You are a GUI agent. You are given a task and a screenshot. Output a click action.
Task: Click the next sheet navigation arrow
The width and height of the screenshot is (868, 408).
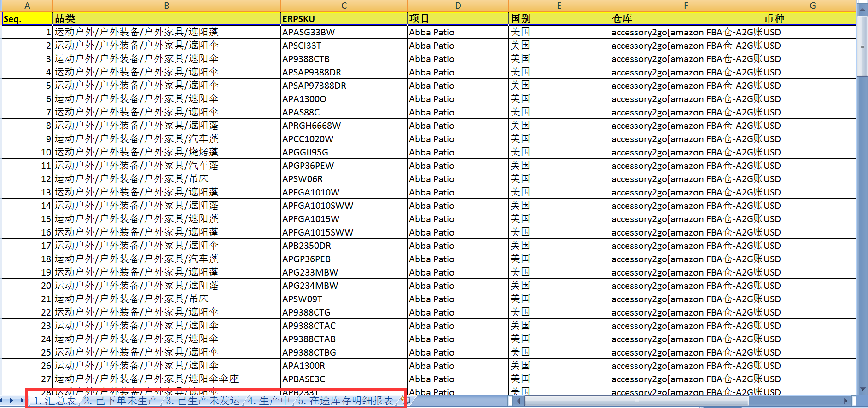(x=12, y=401)
